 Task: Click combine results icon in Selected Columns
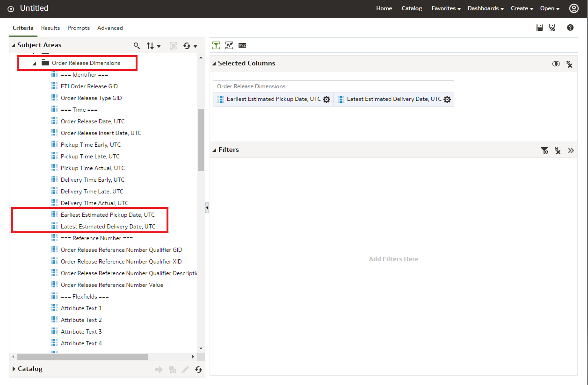pyautogui.click(x=556, y=64)
